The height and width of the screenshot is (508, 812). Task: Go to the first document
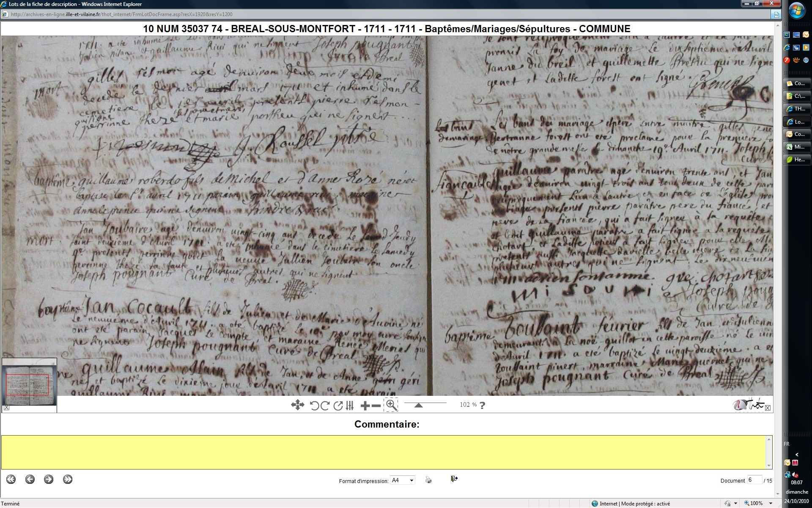[x=11, y=479]
